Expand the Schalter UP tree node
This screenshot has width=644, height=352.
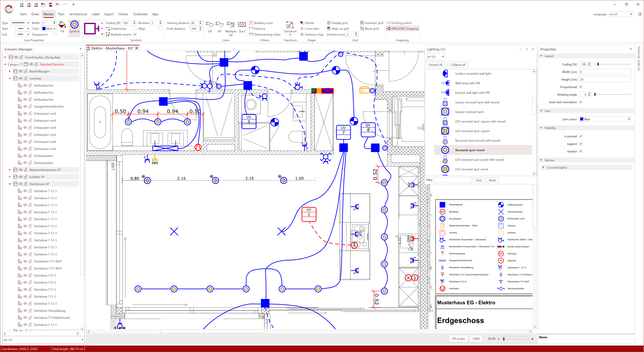tap(10, 177)
